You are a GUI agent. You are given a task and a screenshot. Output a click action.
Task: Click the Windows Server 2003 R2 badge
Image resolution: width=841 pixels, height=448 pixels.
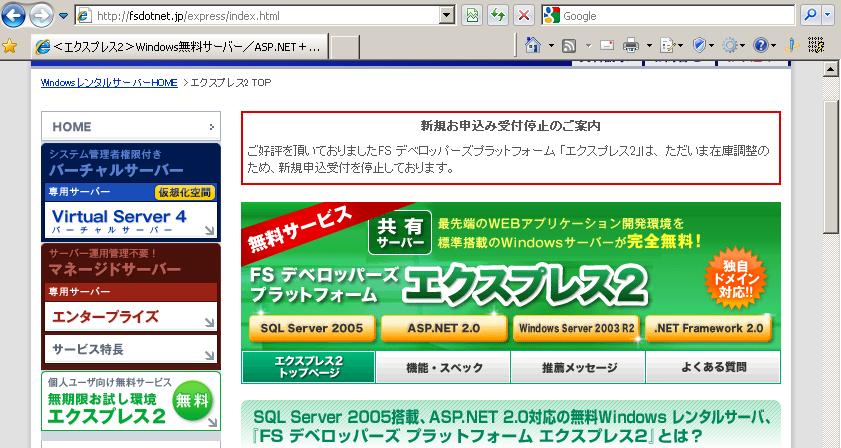click(576, 328)
